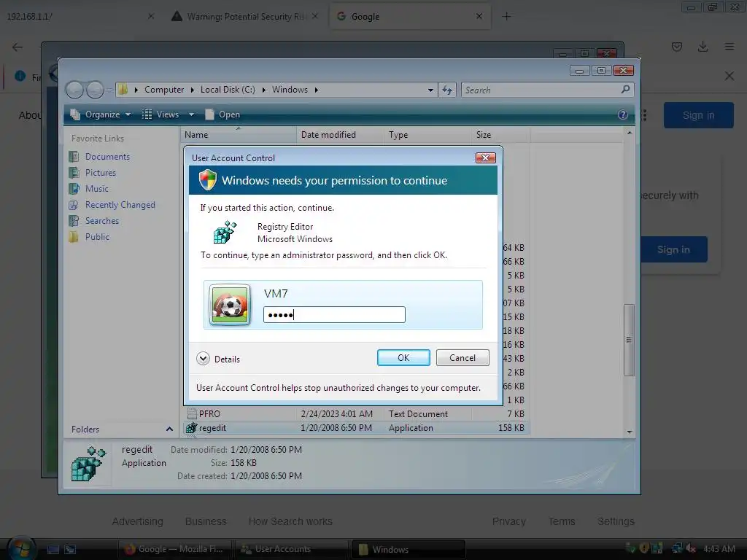Click the Explorer Search box
747x560 pixels.
pos(547,90)
